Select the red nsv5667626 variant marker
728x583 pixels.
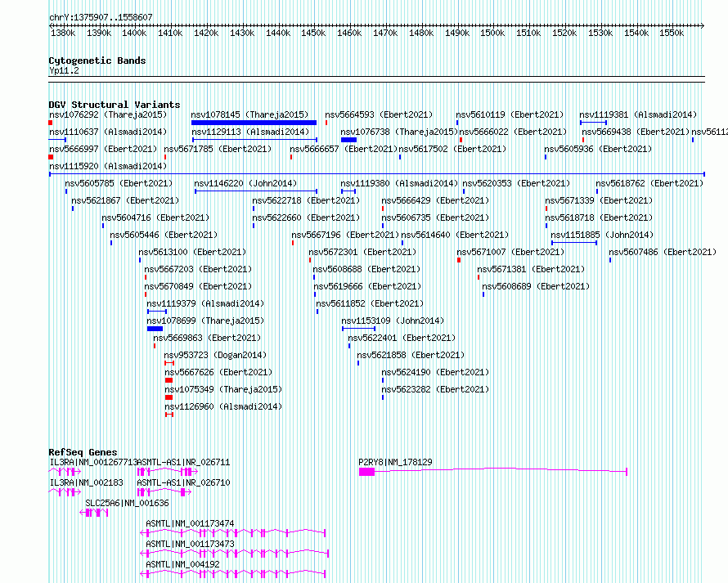(x=169, y=380)
